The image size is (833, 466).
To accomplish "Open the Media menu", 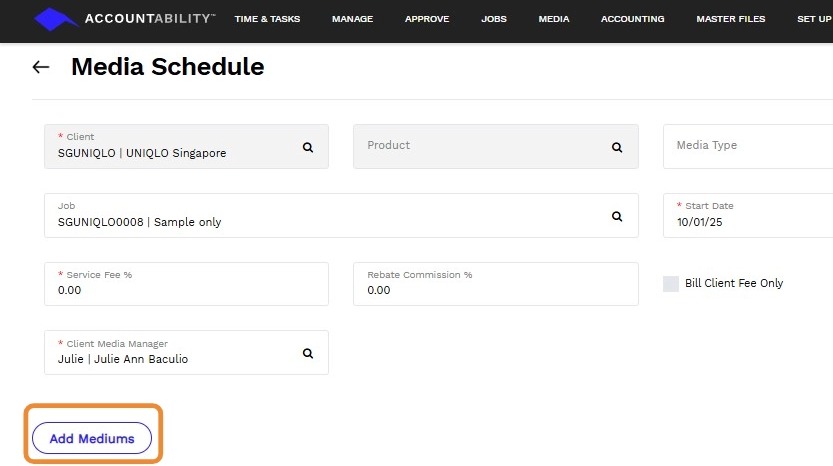I will (x=554, y=19).
